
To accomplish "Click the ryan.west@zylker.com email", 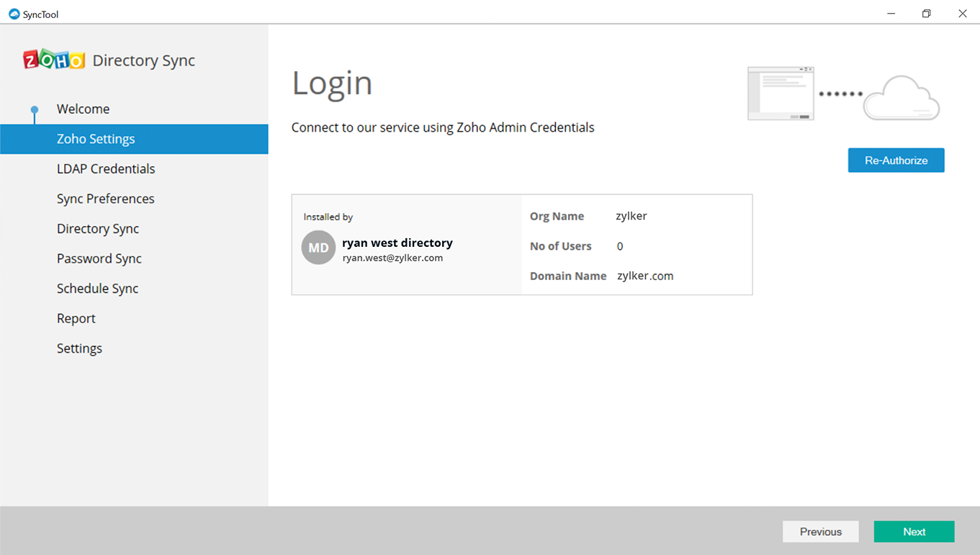I will click(392, 258).
